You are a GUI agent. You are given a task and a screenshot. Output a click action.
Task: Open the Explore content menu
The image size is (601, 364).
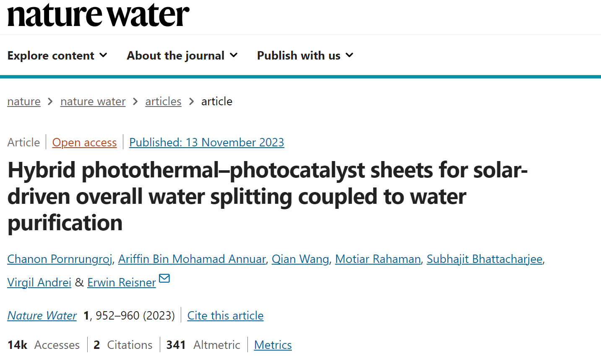click(x=57, y=55)
